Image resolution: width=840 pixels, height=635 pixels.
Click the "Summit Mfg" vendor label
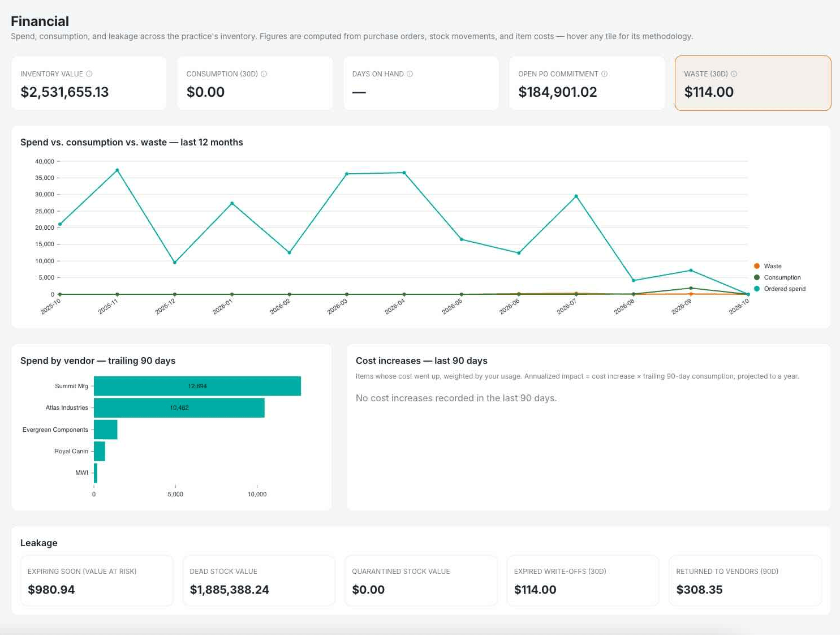coord(71,386)
